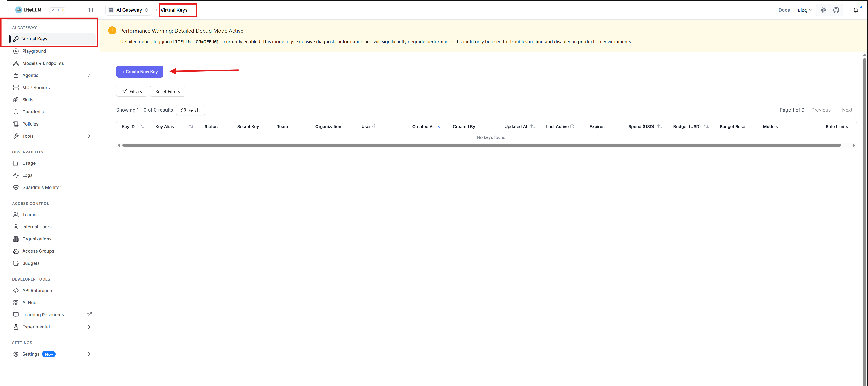Expand the Tools submenu
Screen dimensions: 868x386
pyautogui.click(x=89, y=136)
